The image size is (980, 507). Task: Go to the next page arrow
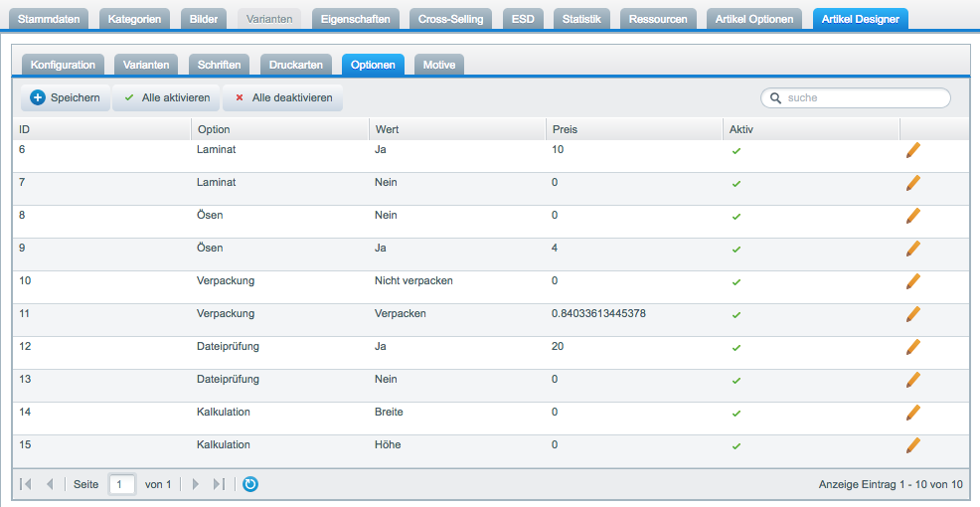point(196,484)
